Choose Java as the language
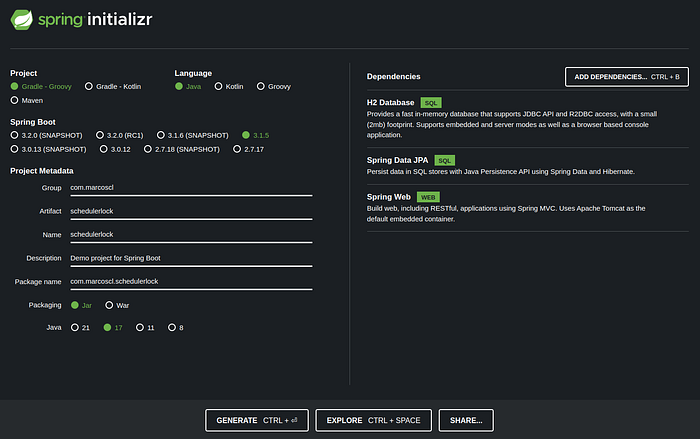Screen dimensions: 700x439 tap(188, 86)
